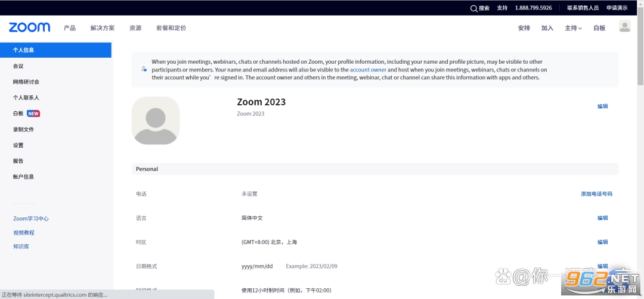
Task: Open 网络研讨会 in sidebar
Action: point(26,82)
